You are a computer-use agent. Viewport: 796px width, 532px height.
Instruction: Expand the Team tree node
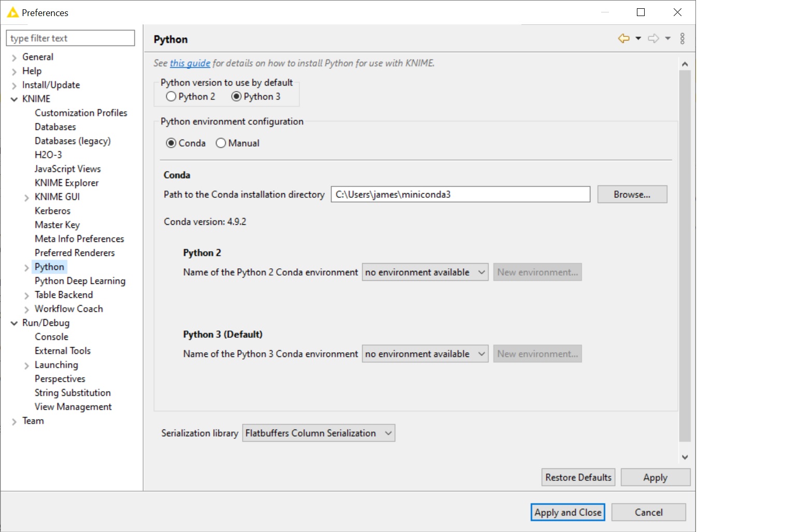(14, 421)
